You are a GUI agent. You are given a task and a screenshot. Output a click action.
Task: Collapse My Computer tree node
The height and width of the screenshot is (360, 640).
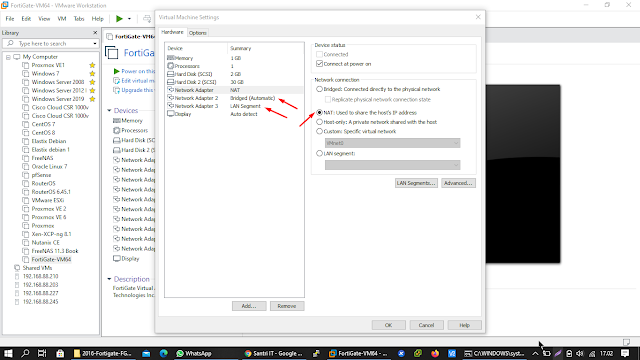(8, 57)
